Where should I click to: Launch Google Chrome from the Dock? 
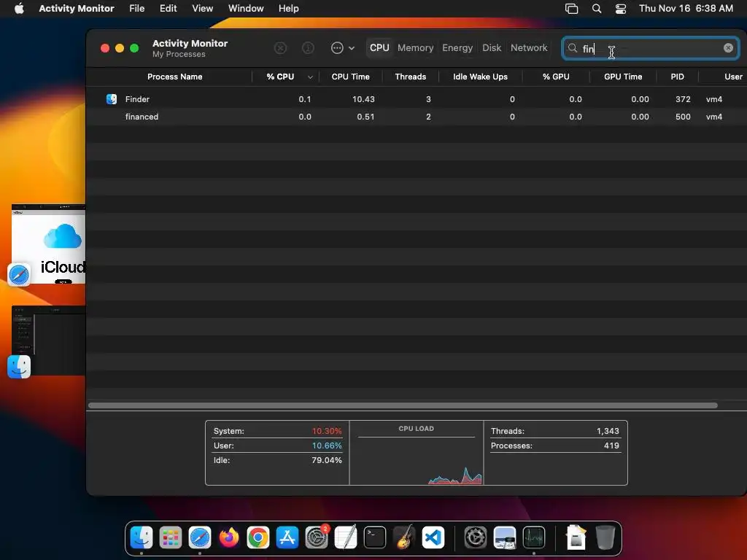[x=258, y=537]
